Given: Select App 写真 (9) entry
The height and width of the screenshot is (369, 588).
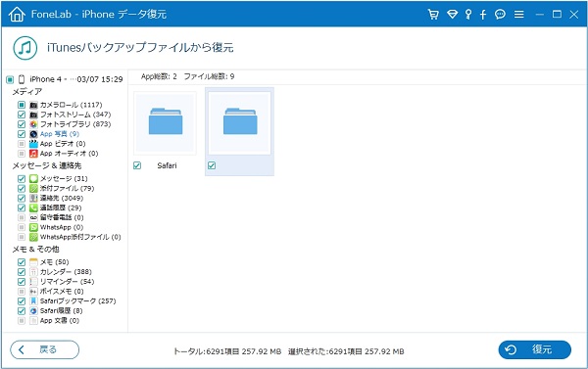Looking at the screenshot, I should tap(60, 134).
